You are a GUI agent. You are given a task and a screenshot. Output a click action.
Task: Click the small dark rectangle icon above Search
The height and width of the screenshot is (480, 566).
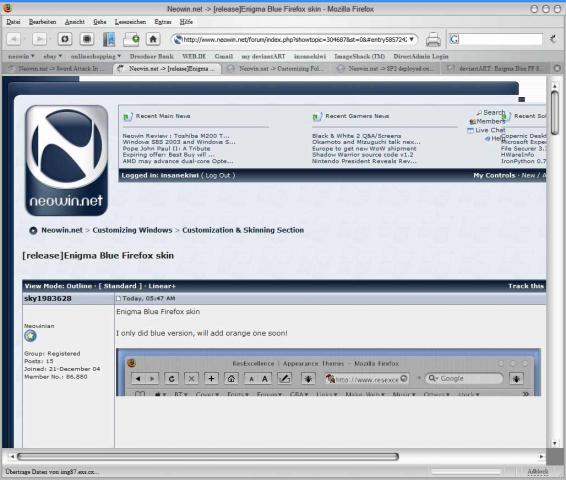522,100
